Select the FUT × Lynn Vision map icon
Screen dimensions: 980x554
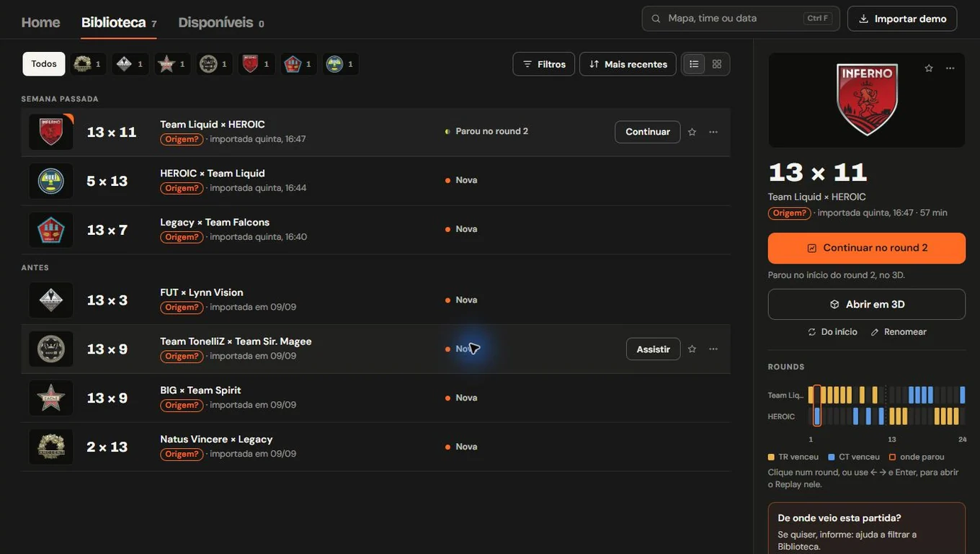click(51, 300)
